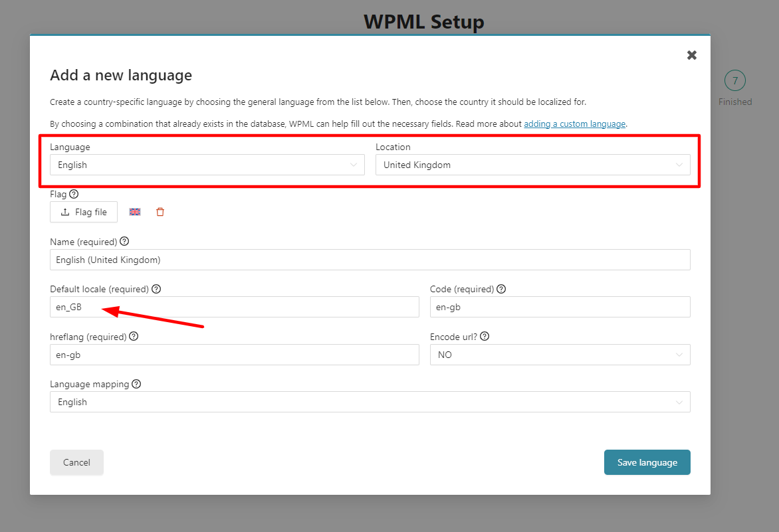Screen dimensions: 779x532
Task: Edit the Code field containing en-gb
Action: click(x=560, y=308)
